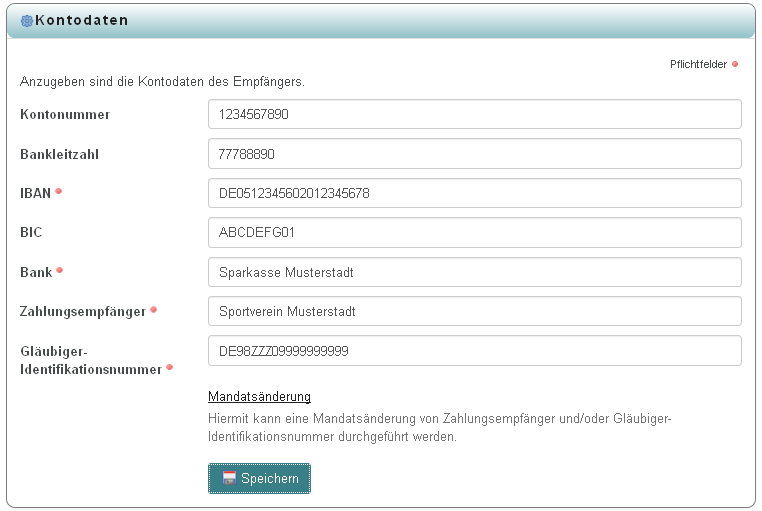The width and height of the screenshot is (762, 511).
Task: Click the red dot next to Pflichtfelder legend
Action: [x=735, y=64]
